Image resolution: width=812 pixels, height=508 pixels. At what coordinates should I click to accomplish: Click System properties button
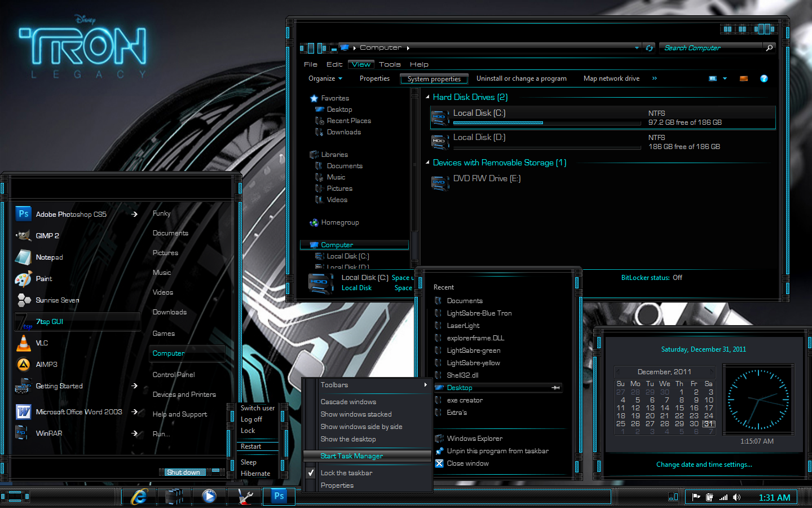[x=434, y=79]
